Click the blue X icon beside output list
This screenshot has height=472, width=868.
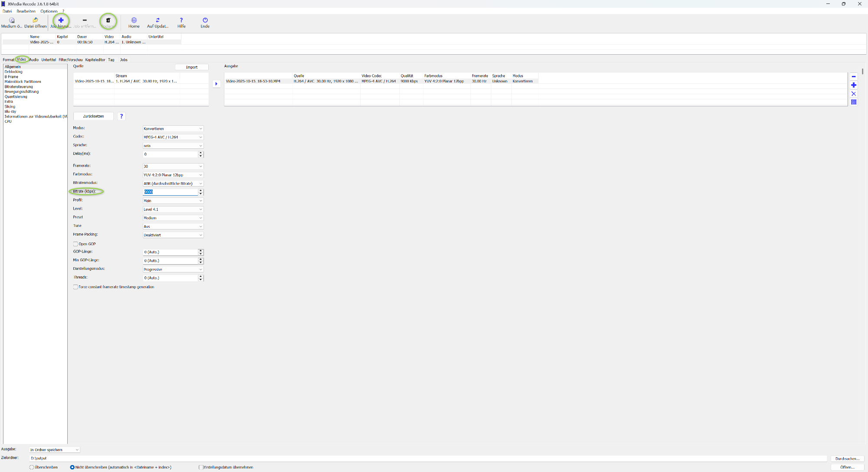click(853, 94)
